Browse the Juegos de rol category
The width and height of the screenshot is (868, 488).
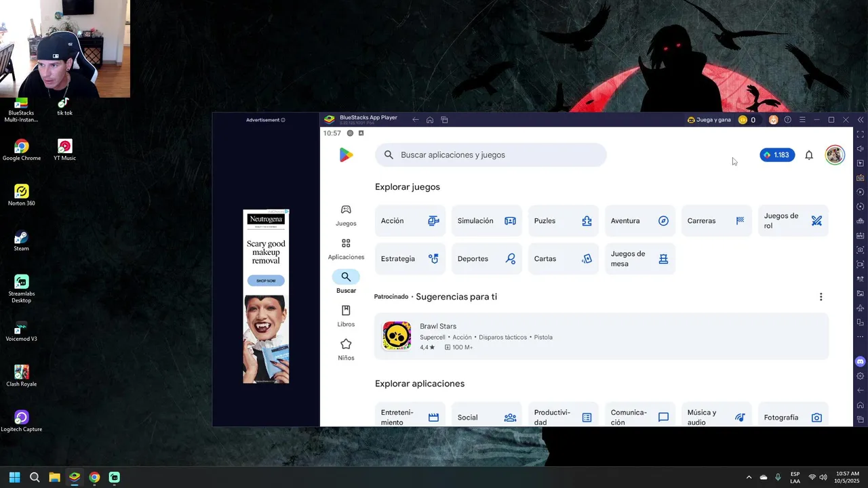pyautogui.click(x=793, y=221)
